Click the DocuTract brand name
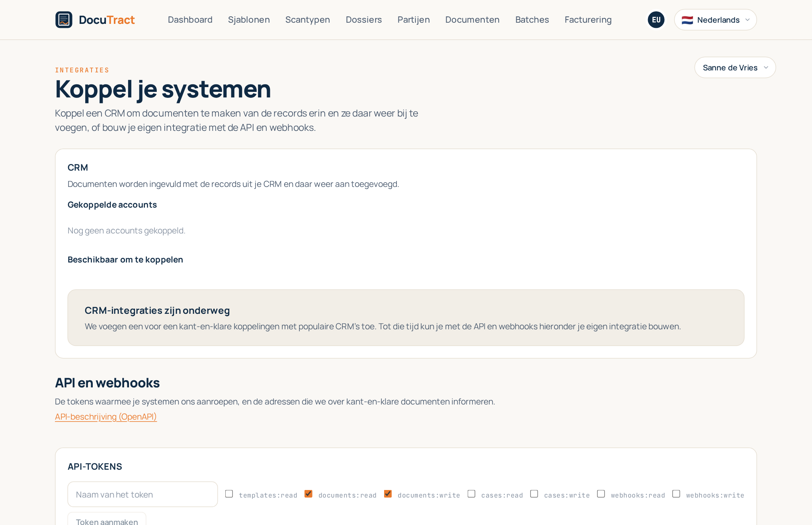This screenshot has width=812, height=525. pyautogui.click(x=107, y=19)
